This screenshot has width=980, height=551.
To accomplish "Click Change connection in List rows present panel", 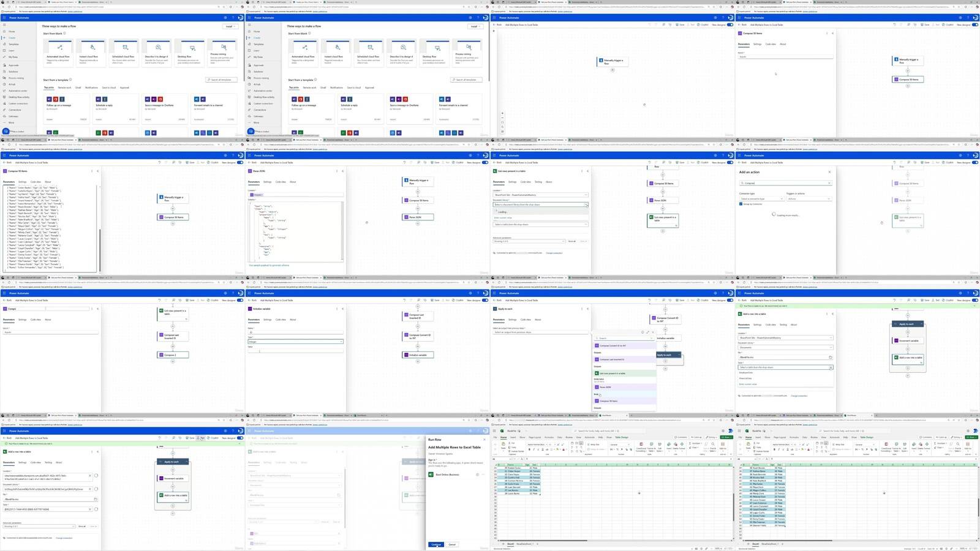I will [554, 253].
